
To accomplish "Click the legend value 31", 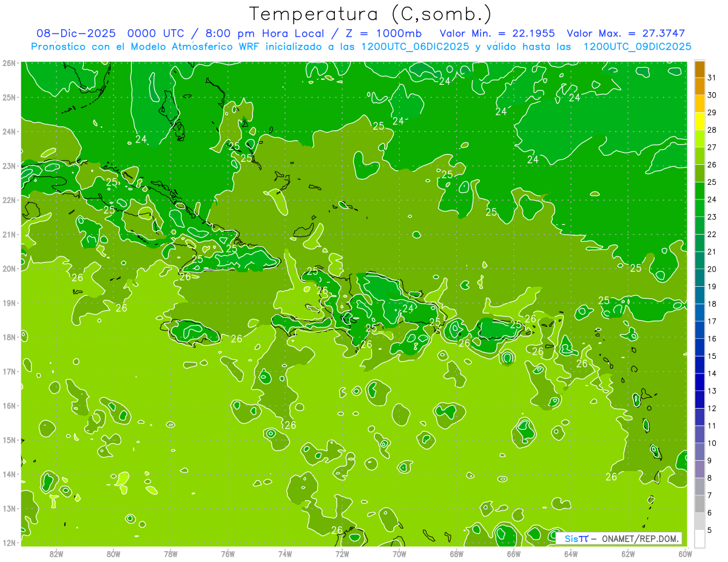I will pyautogui.click(x=712, y=78).
